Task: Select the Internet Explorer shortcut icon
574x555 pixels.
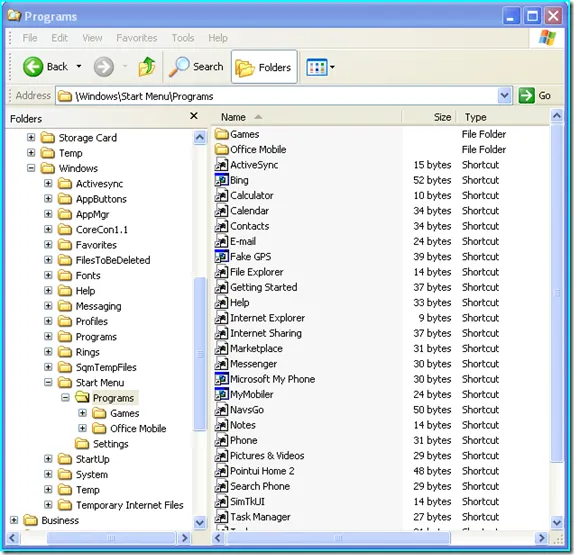Action: coord(221,318)
